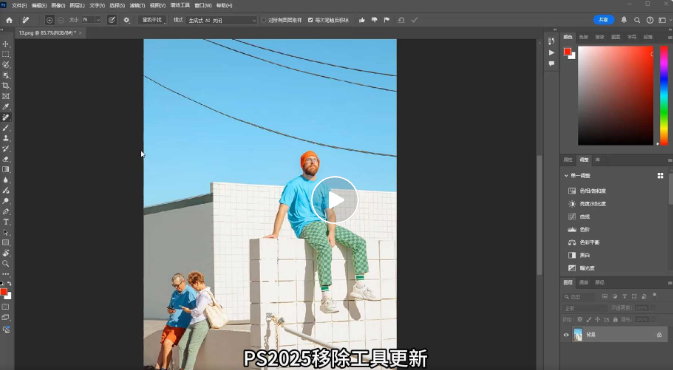Click the thumbs up feedback icon
Viewport: 673px width, 370px height.
pyautogui.click(x=362, y=20)
